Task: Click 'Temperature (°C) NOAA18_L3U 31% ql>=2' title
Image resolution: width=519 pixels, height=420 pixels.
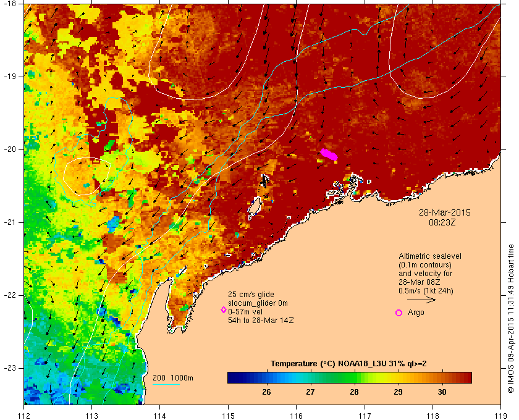Action: [x=348, y=363]
